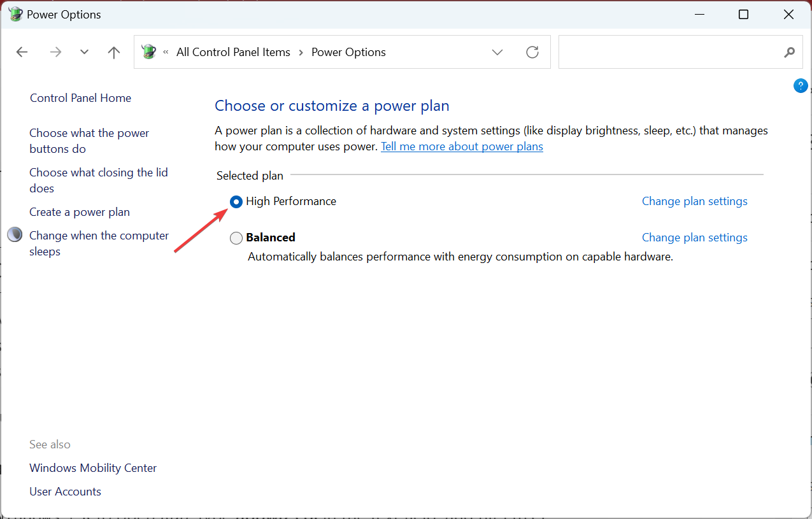Close the Power Options window
The width and height of the screenshot is (812, 519).
(790, 15)
